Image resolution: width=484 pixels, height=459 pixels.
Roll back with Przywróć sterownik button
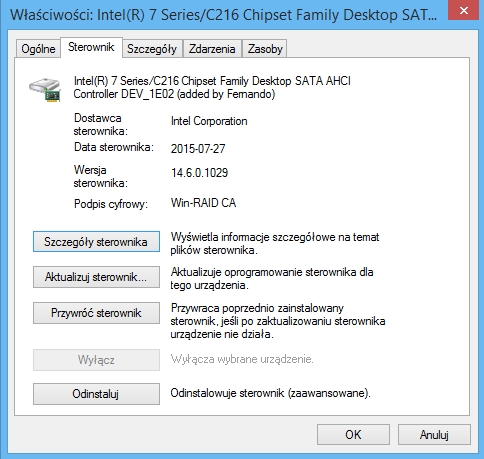click(x=96, y=313)
